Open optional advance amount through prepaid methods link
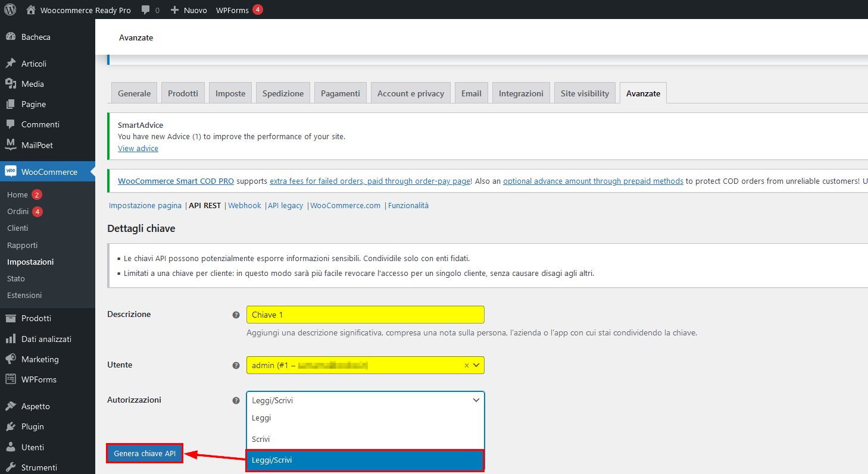Screen dimensions: 868x474 (593, 181)
